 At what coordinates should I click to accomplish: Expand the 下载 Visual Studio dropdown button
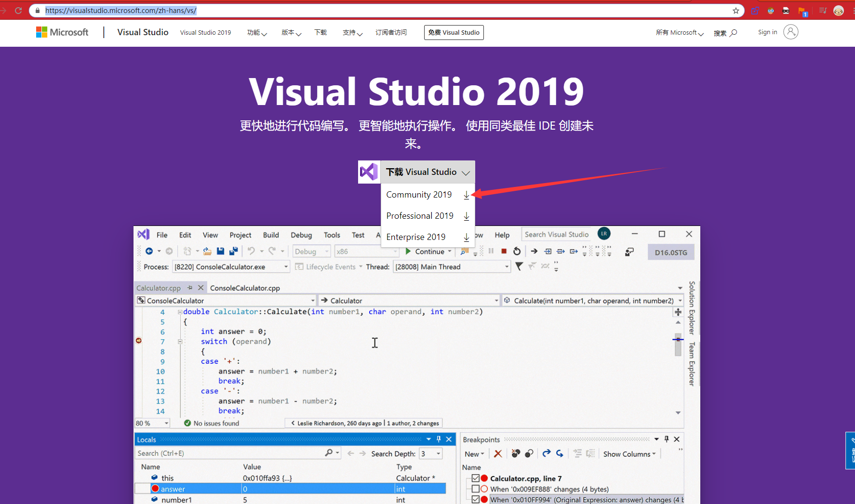(x=427, y=172)
